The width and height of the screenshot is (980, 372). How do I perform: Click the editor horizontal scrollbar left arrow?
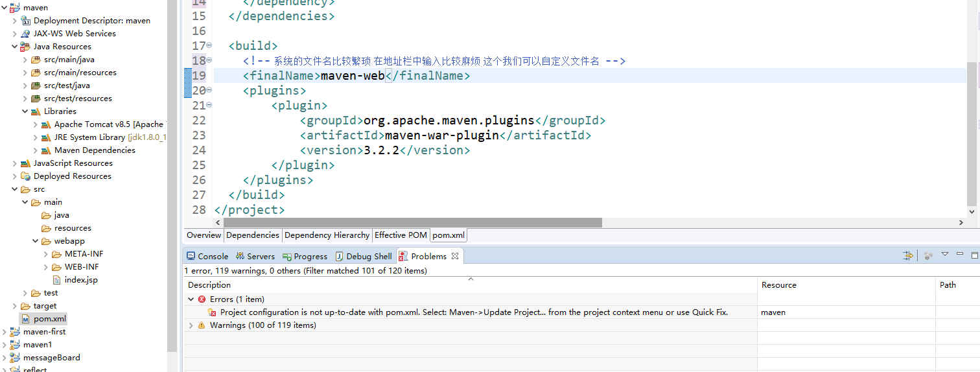click(x=218, y=222)
